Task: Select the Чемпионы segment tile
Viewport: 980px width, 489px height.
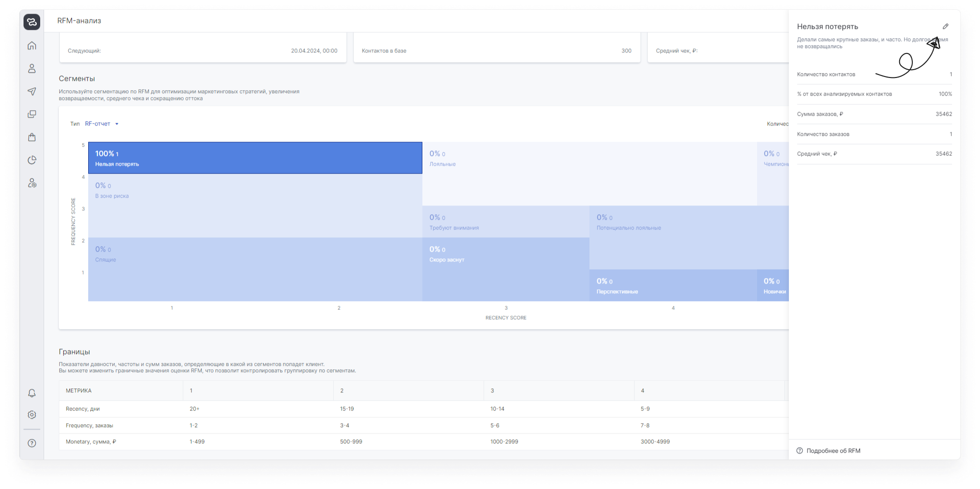Action: click(x=773, y=174)
